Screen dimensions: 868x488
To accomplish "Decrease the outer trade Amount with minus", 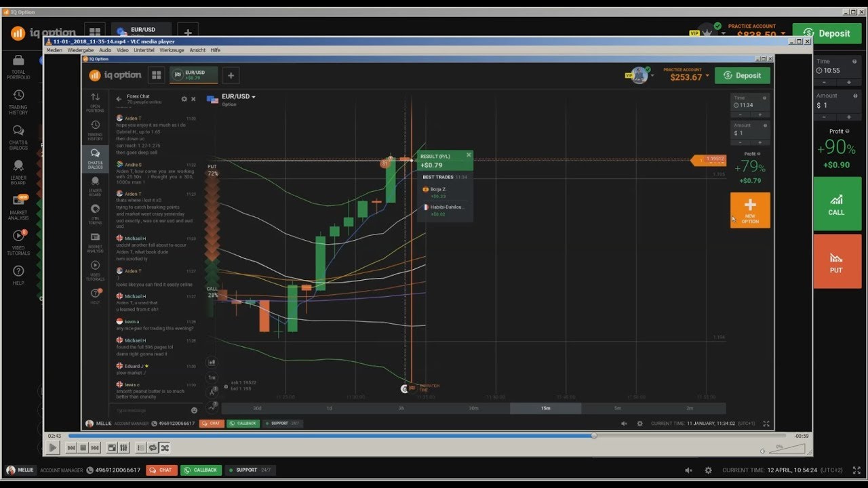I will pyautogui.click(x=824, y=117).
